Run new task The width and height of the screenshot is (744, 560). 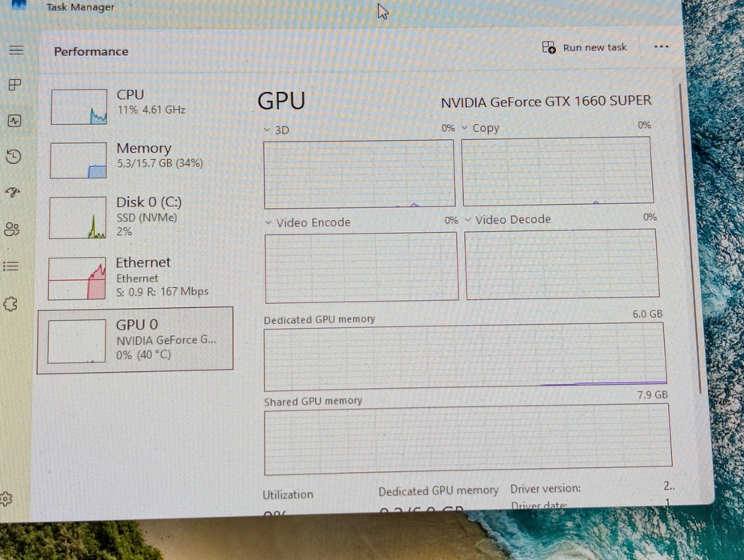584,47
